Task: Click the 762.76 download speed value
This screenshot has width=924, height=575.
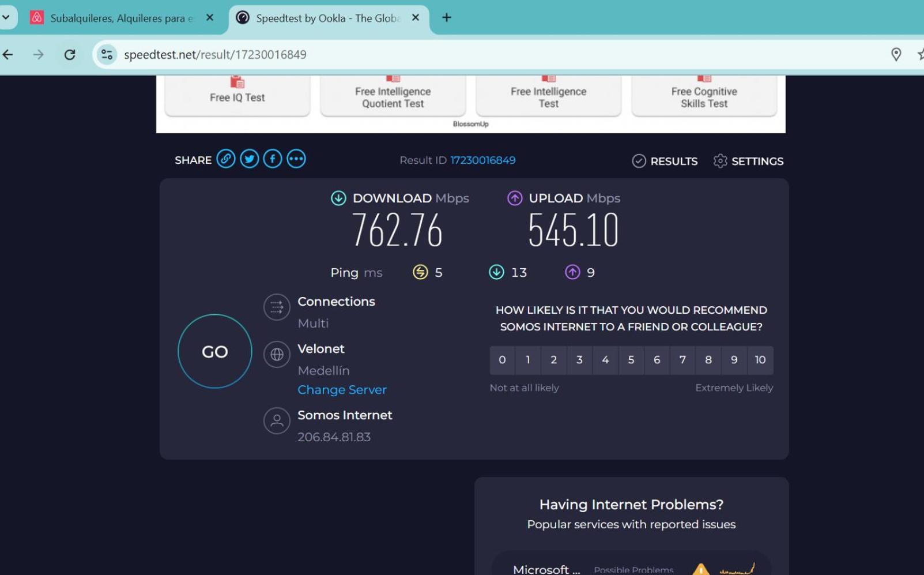Action: click(397, 231)
